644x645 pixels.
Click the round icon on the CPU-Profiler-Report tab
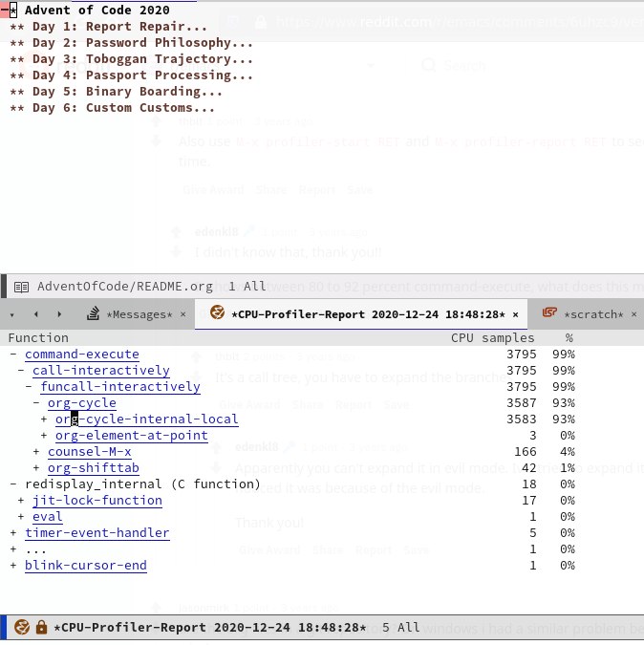point(217,312)
